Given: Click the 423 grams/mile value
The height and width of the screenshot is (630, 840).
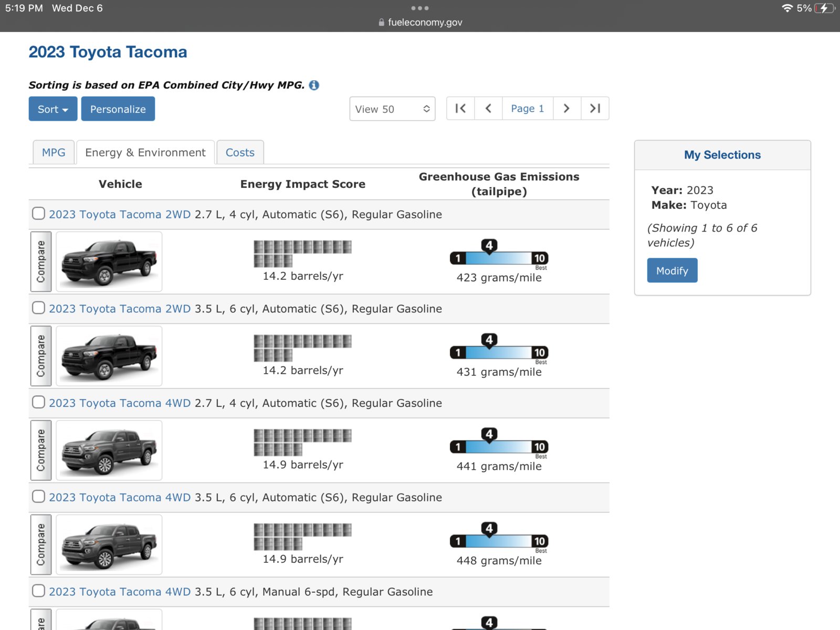Looking at the screenshot, I should pyautogui.click(x=499, y=278).
